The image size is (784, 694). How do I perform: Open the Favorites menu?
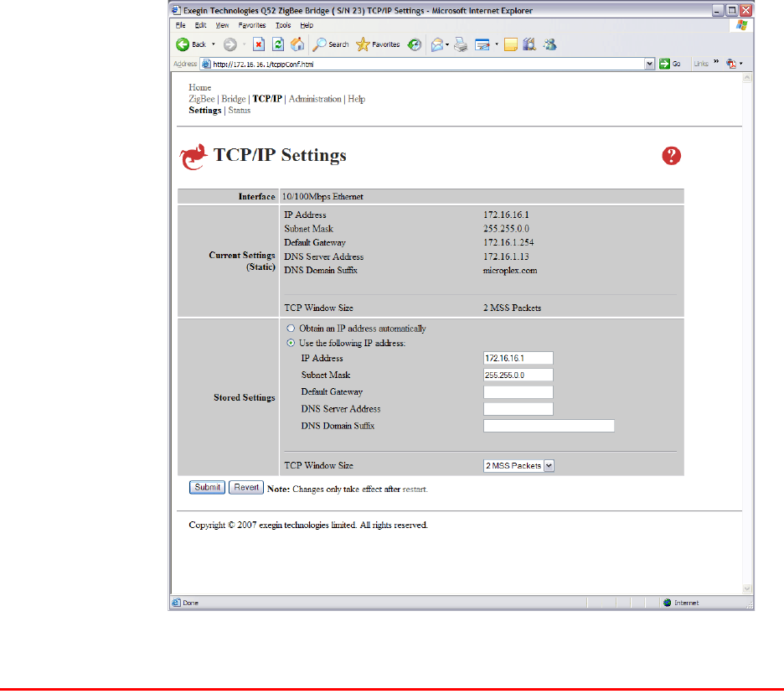pyautogui.click(x=252, y=25)
